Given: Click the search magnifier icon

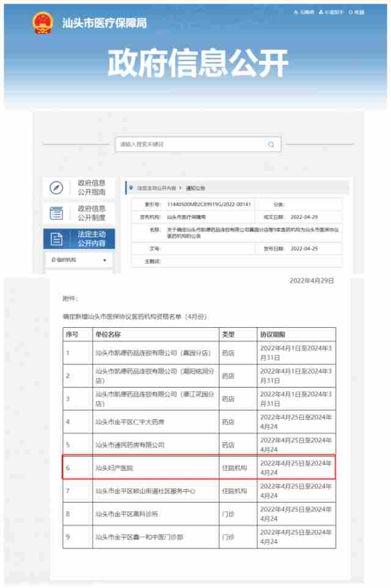Looking at the screenshot, I should click(271, 145).
